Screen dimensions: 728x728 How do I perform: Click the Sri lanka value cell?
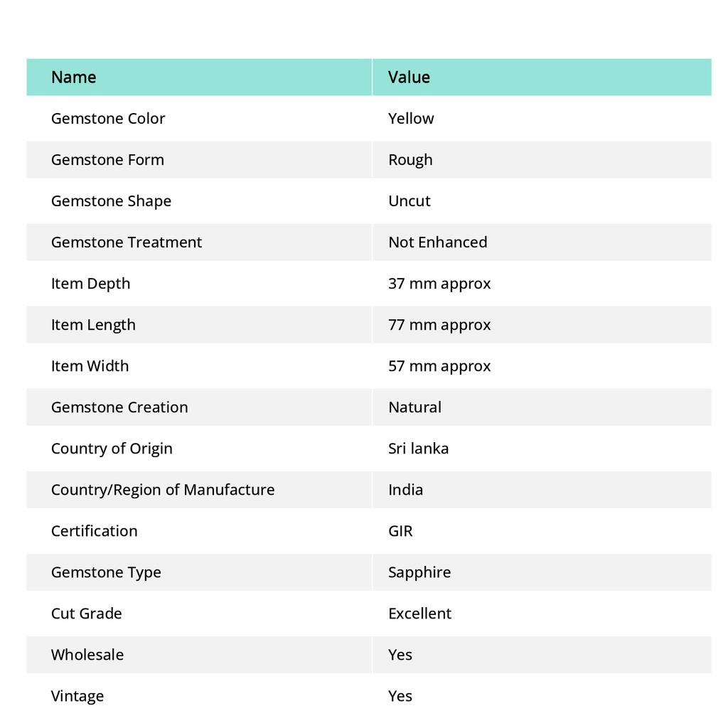point(418,449)
